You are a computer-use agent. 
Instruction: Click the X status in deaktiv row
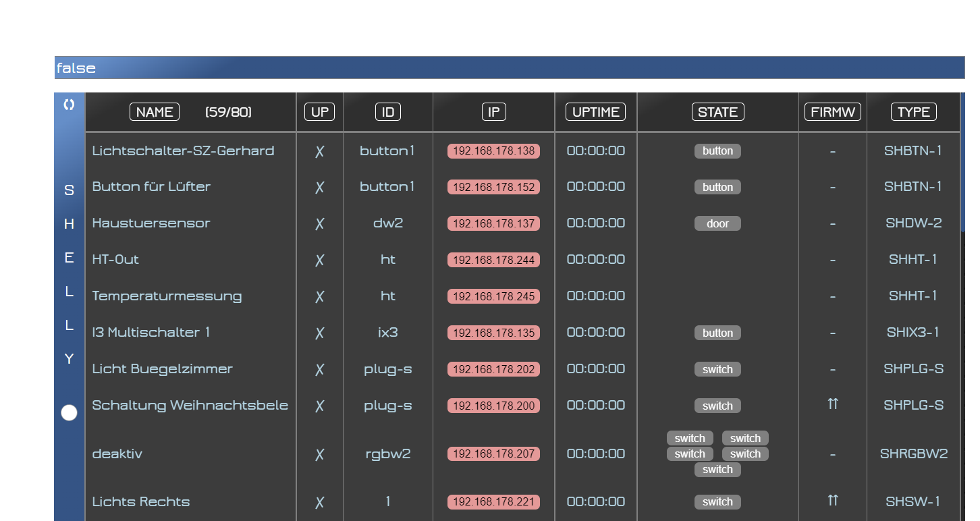click(x=319, y=455)
